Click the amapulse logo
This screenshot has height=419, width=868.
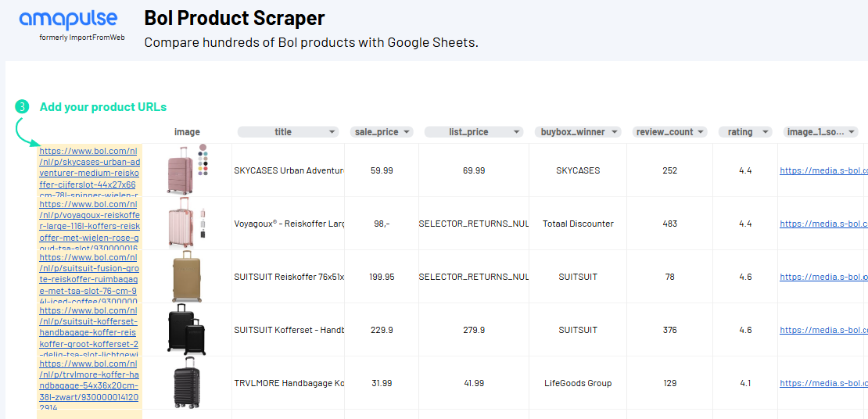coord(68,20)
